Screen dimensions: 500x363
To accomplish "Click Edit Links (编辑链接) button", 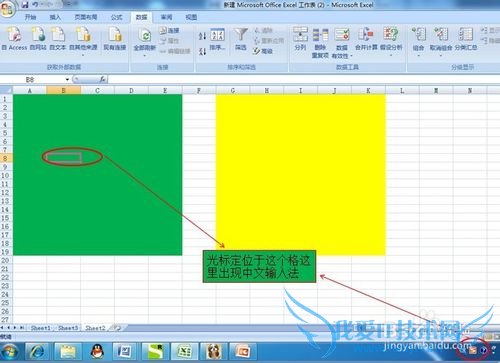I will 175,51.
